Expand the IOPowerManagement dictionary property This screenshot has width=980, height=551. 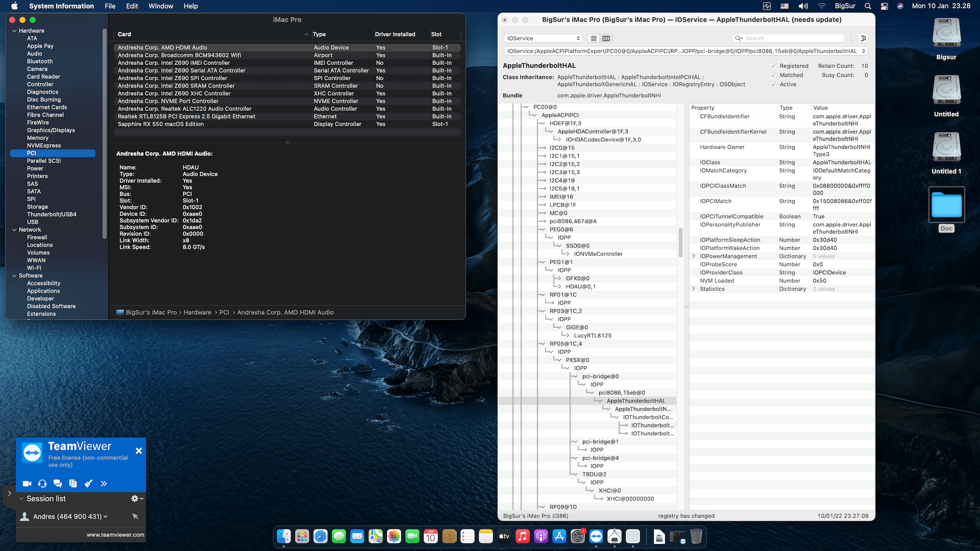[x=693, y=256]
